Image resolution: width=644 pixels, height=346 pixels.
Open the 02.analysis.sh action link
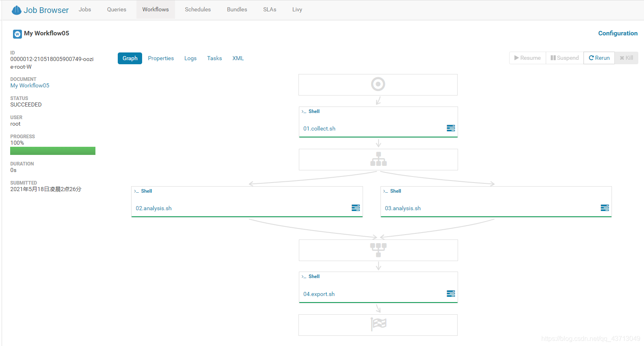153,208
